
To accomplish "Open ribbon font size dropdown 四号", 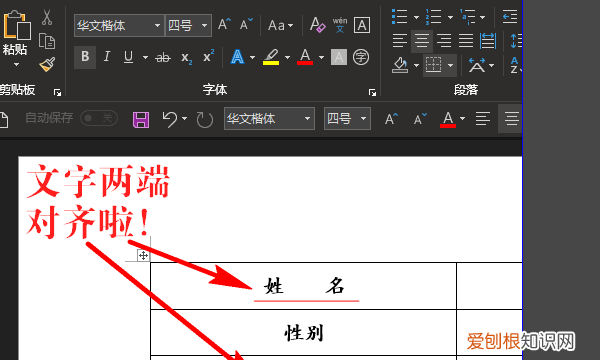I will [204, 26].
